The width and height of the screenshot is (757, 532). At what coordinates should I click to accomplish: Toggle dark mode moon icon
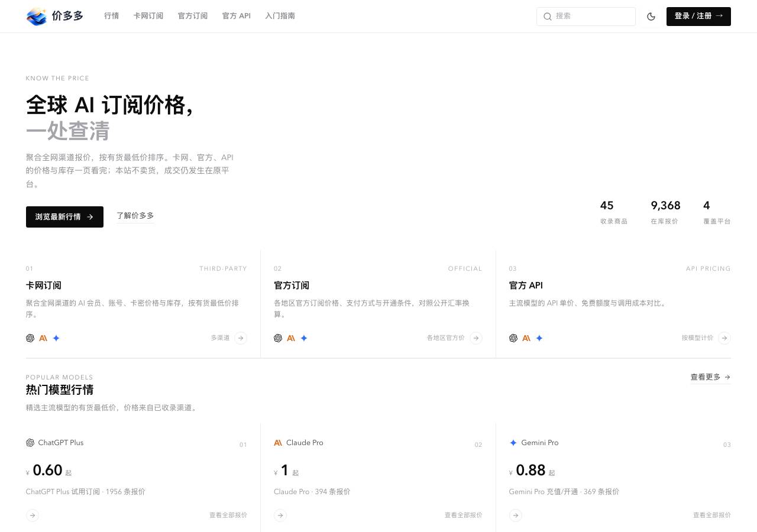(651, 17)
